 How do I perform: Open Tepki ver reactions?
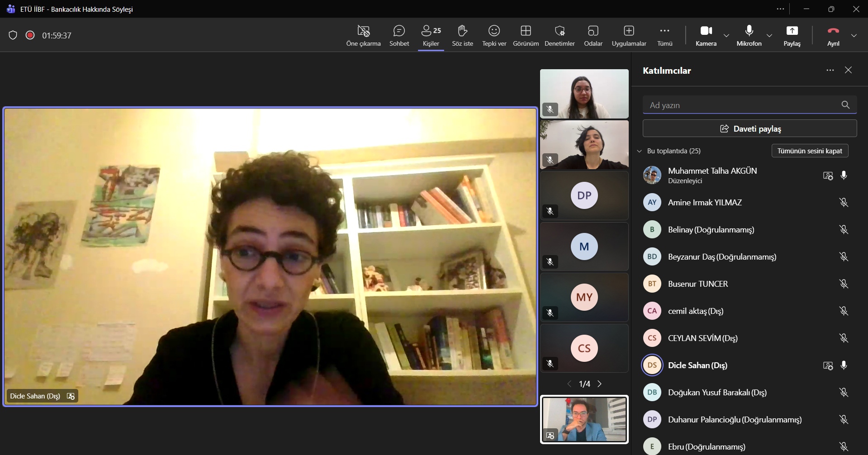494,35
